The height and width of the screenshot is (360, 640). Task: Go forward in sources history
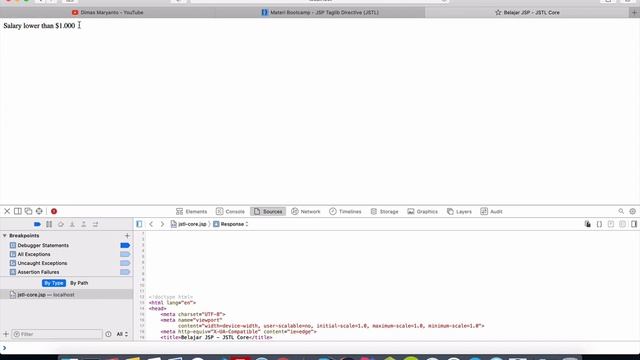[162, 224]
